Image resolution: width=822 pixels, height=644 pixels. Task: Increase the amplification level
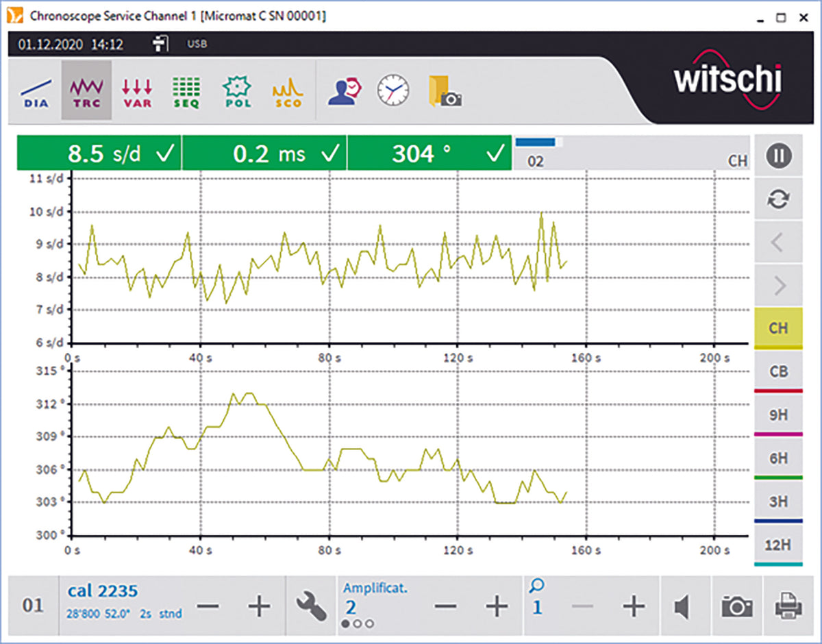coord(496,606)
